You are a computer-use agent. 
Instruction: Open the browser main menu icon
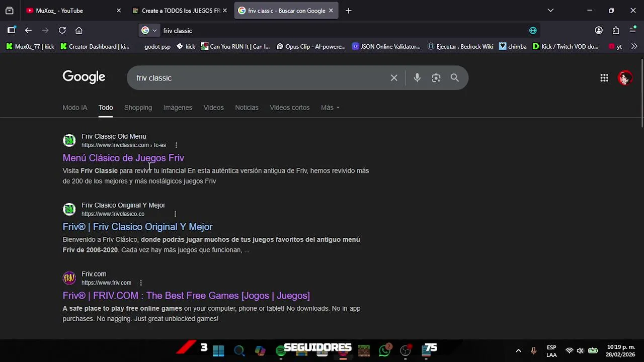click(x=633, y=30)
